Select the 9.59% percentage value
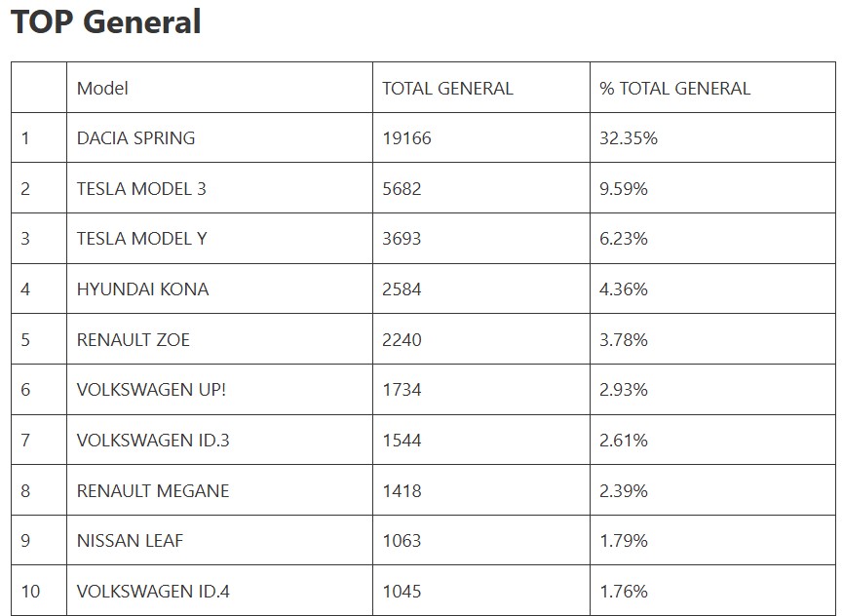 tap(624, 189)
